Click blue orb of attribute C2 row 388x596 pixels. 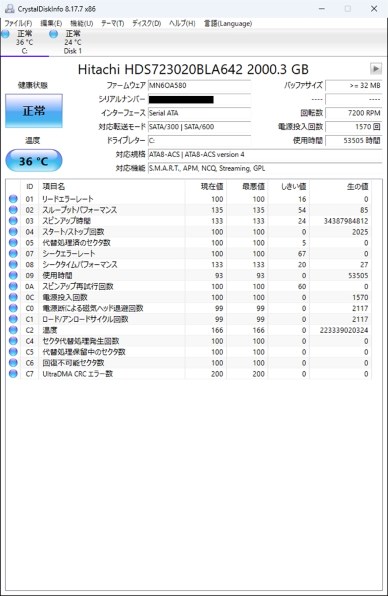click(x=13, y=330)
